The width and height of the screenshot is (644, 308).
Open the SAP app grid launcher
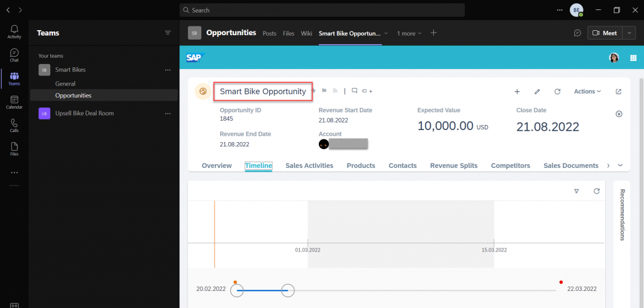633,58
